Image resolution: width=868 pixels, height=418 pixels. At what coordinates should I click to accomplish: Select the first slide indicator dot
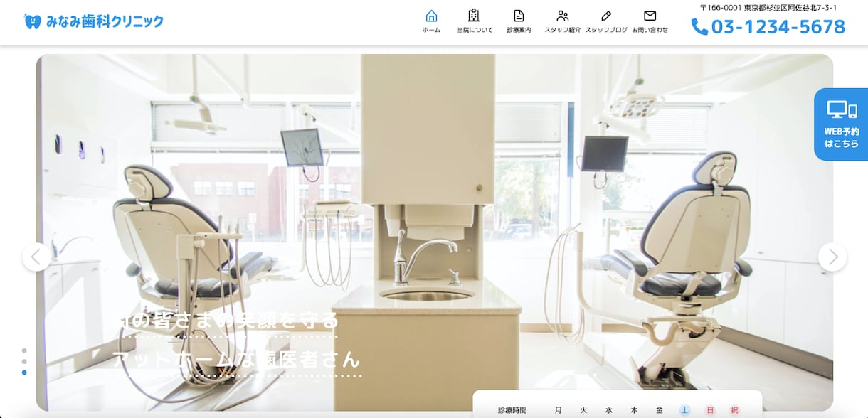tap(24, 350)
